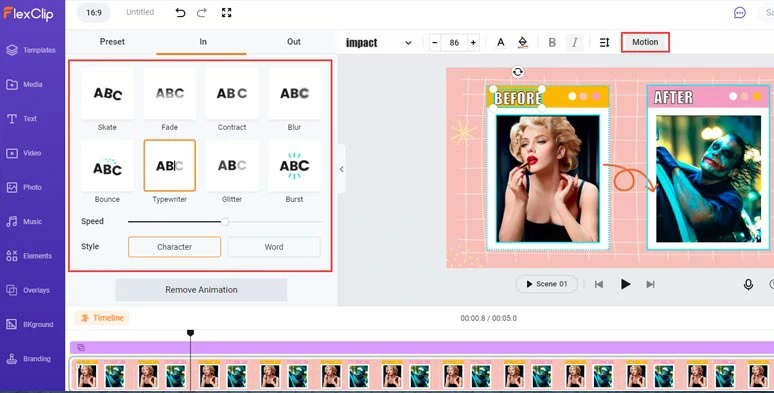Open the Elements sidebar panel
This screenshot has width=774, height=393.
pyautogui.click(x=29, y=256)
